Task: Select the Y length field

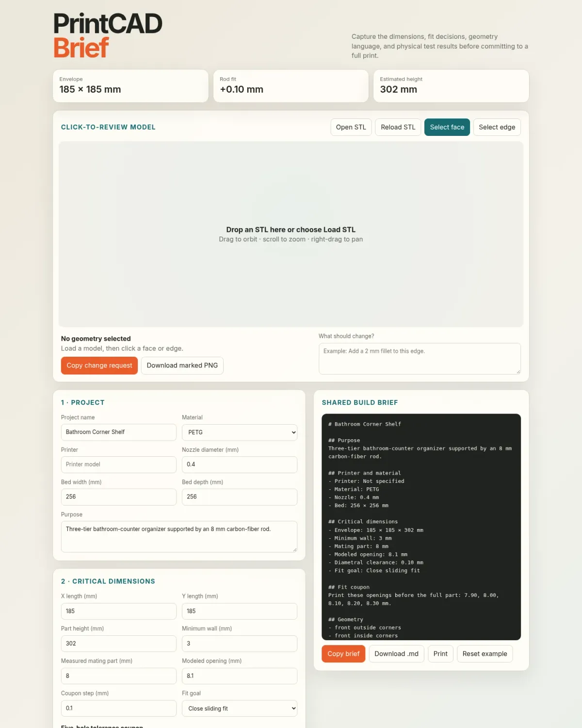Action: (240, 611)
